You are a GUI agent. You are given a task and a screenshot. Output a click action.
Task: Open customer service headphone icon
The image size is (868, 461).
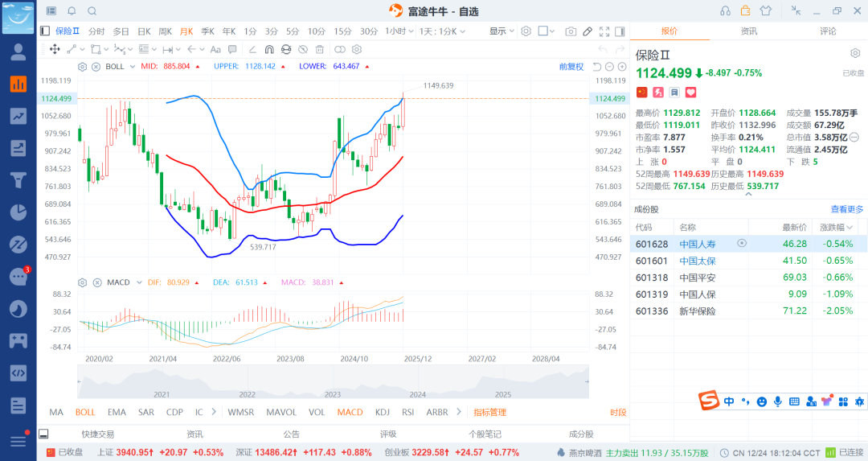coord(725,11)
